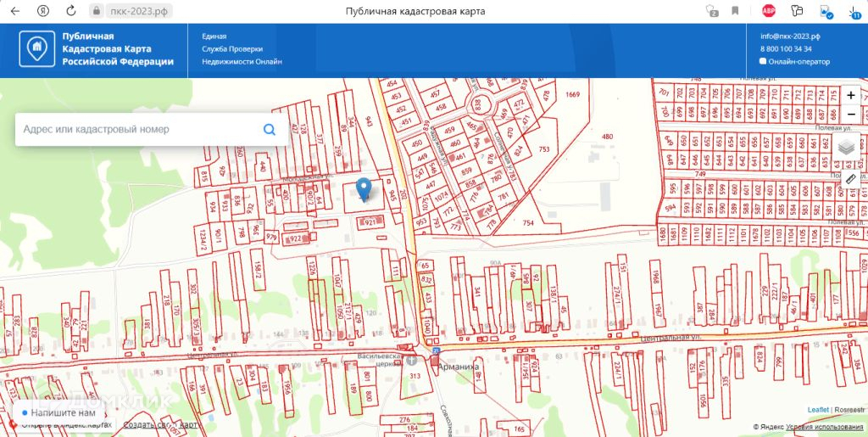
Task: Click the bus stop icon near Арманиха
Action: click(436, 350)
